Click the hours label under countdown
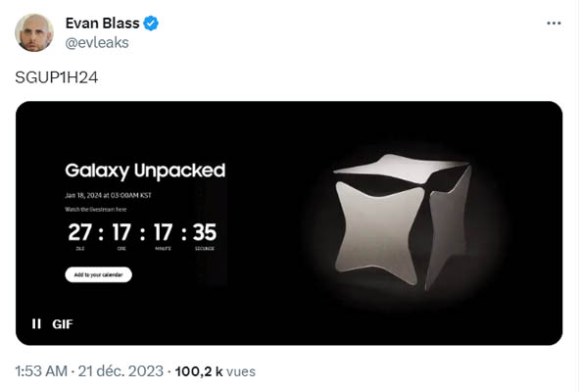 point(121,249)
